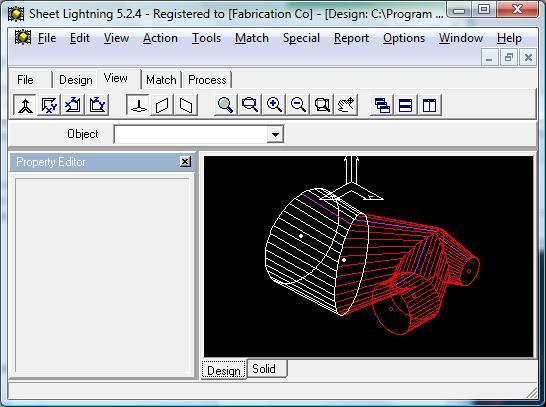
Task: Open the Special menu
Action: (x=301, y=38)
